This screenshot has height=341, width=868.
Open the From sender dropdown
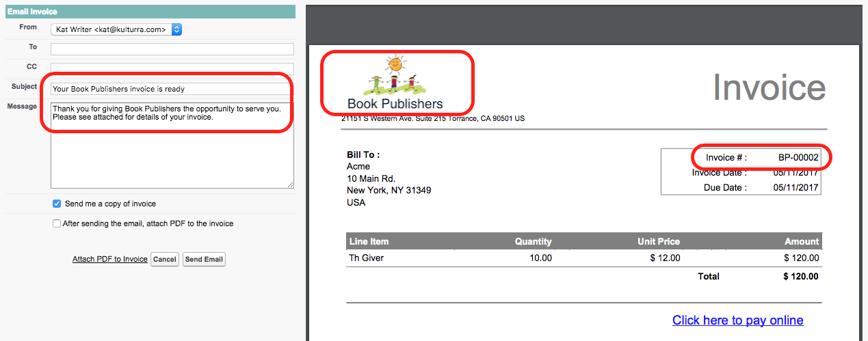tap(116, 29)
